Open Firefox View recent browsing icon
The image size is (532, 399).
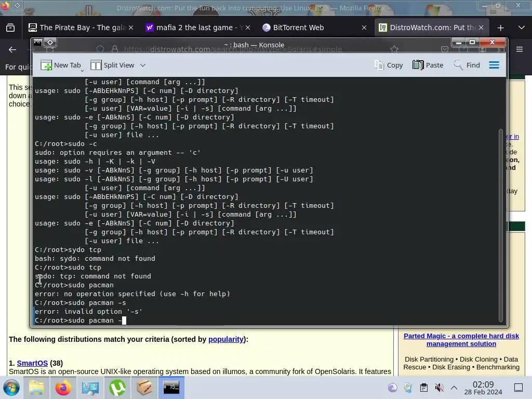pyautogui.click(x=10, y=28)
